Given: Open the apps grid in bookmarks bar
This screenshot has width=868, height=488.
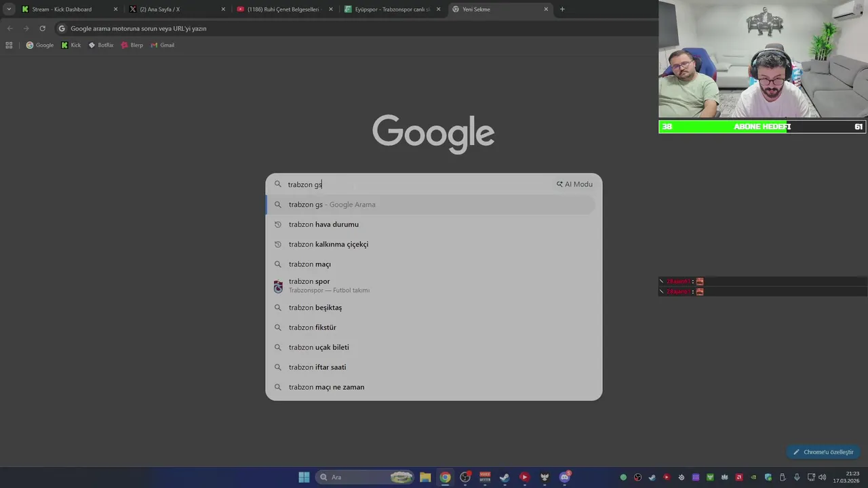Looking at the screenshot, I should click(9, 45).
